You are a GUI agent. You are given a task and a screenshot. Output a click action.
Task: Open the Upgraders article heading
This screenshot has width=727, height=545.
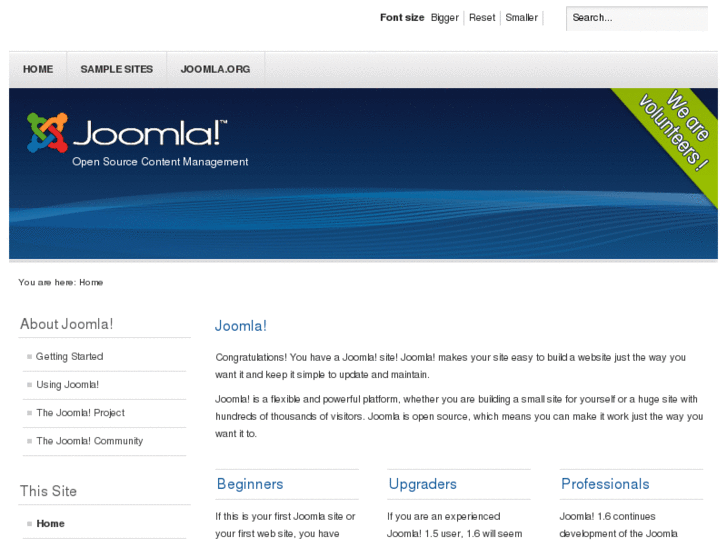click(x=422, y=484)
